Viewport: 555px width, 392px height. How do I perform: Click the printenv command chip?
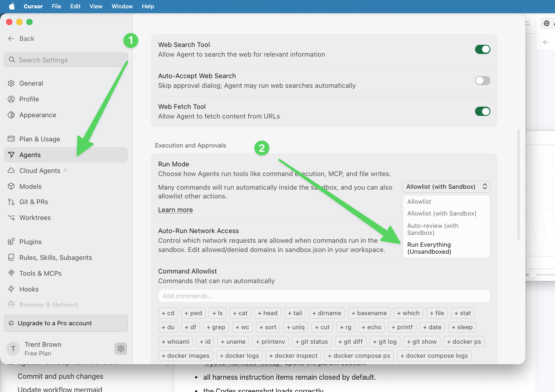[270, 342]
